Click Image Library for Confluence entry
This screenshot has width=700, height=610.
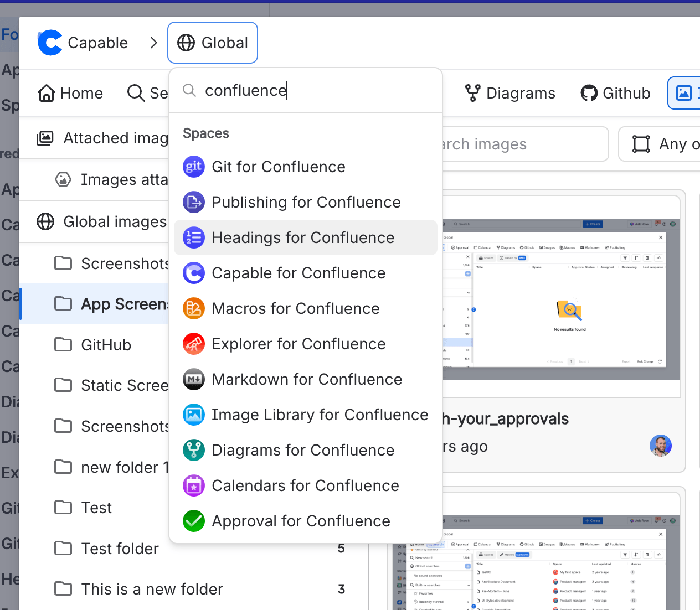(x=320, y=415)
